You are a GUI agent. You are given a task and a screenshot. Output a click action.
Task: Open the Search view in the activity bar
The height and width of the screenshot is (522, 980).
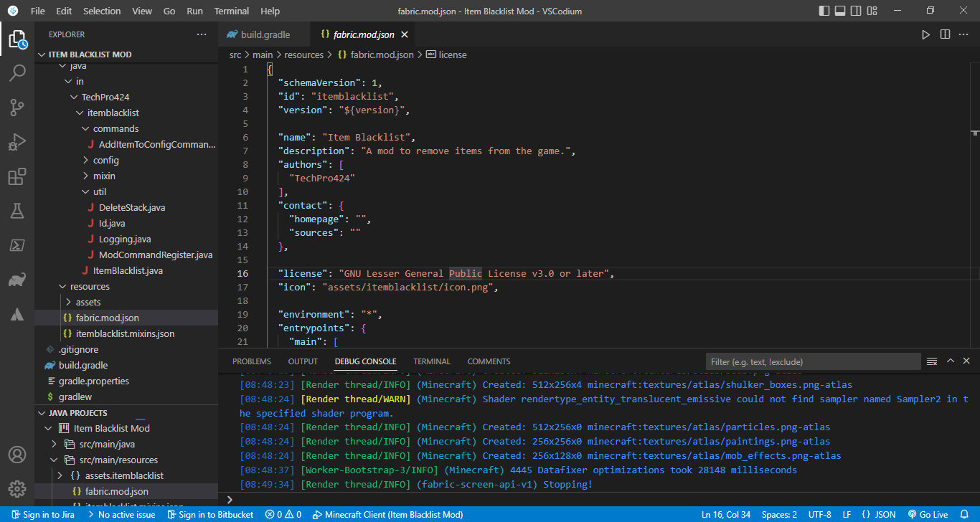(x=17, y=72)
